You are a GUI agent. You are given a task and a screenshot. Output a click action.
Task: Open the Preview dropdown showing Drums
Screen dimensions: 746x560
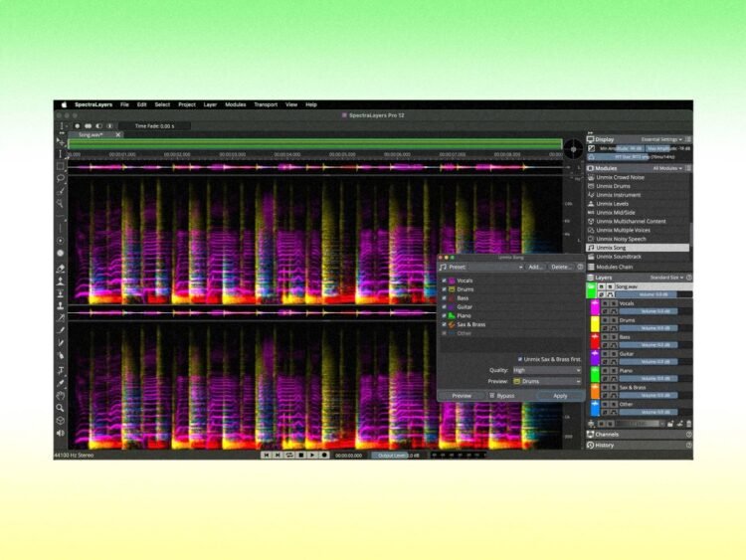point(547,381)
